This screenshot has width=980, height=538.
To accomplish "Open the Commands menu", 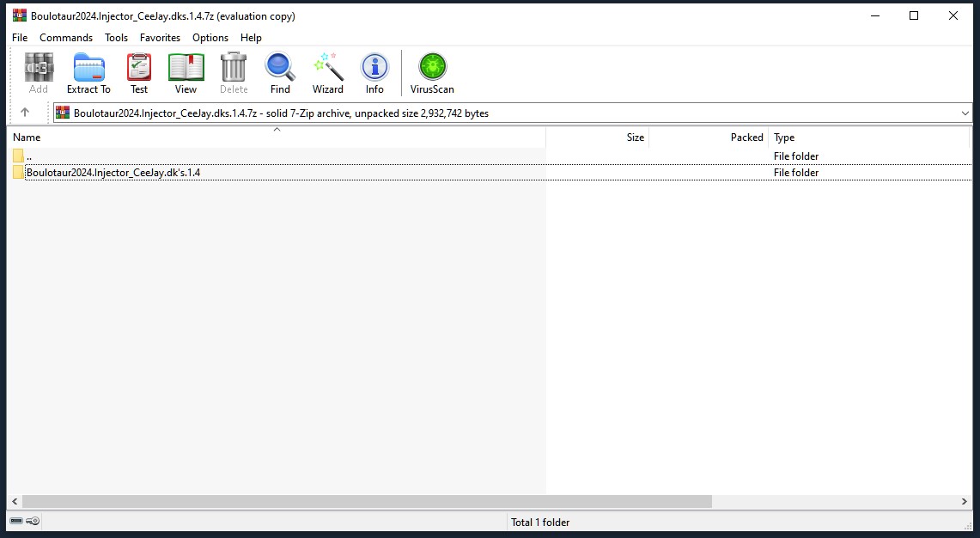I will 66,38.
